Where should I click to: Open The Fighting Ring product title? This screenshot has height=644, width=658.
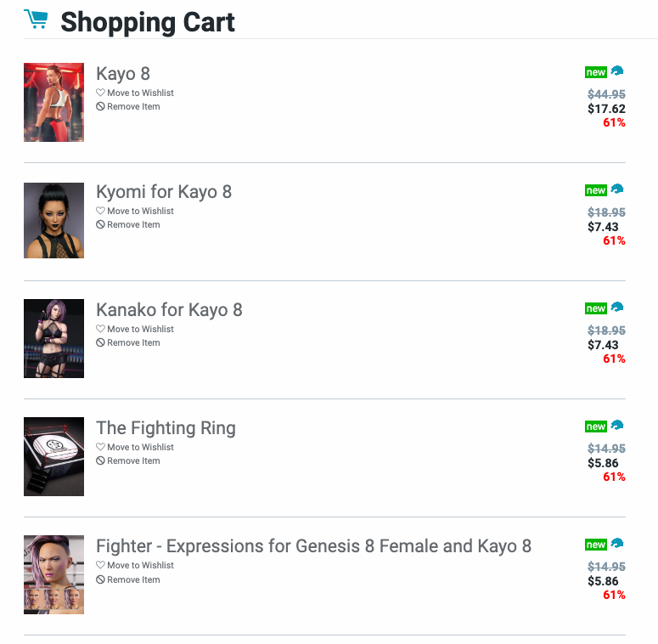166,428
